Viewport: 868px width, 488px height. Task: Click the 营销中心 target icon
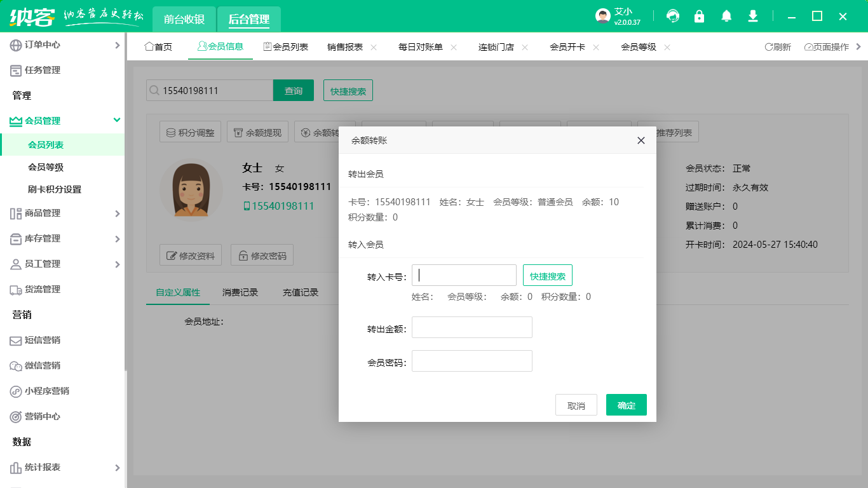click(x=14, y=417)
